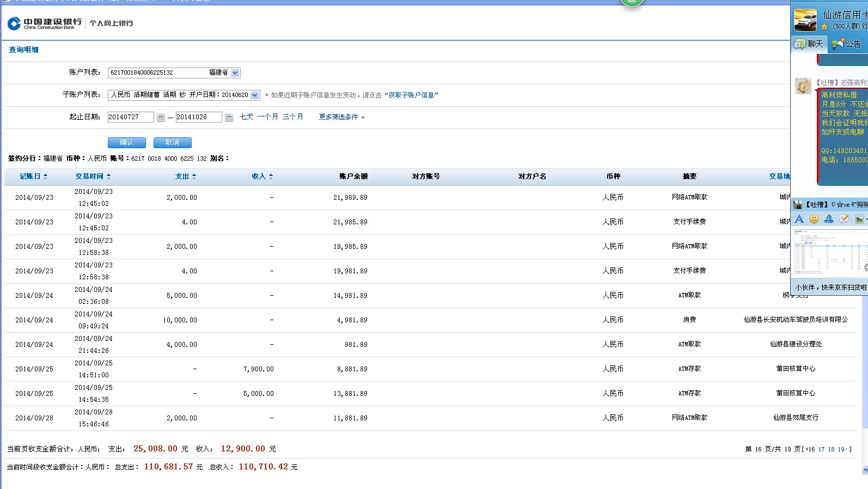Expand the 账户列表 account dropdown
Screen dimensions: 868x489
coord(235,73)
